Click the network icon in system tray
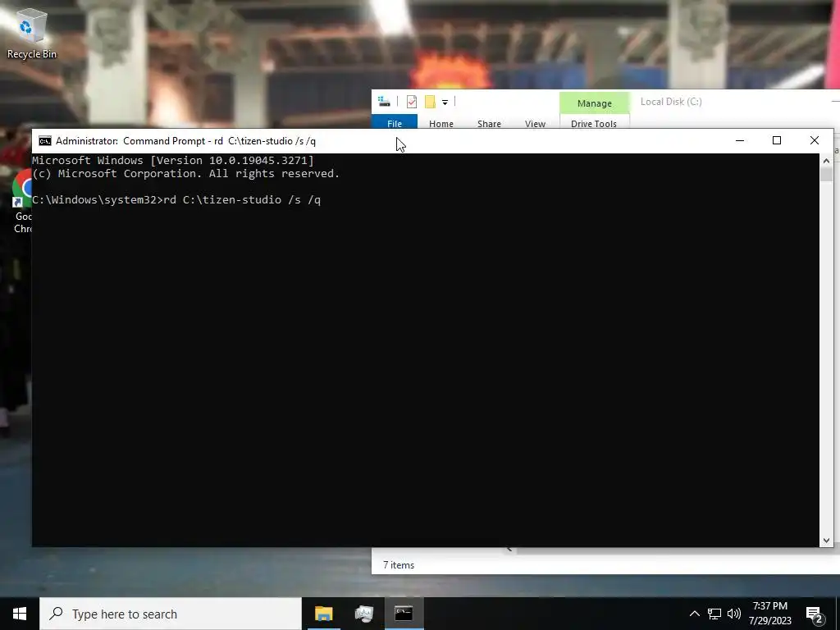This screenshot has width=840, height=630. click(x=714, y=614)
